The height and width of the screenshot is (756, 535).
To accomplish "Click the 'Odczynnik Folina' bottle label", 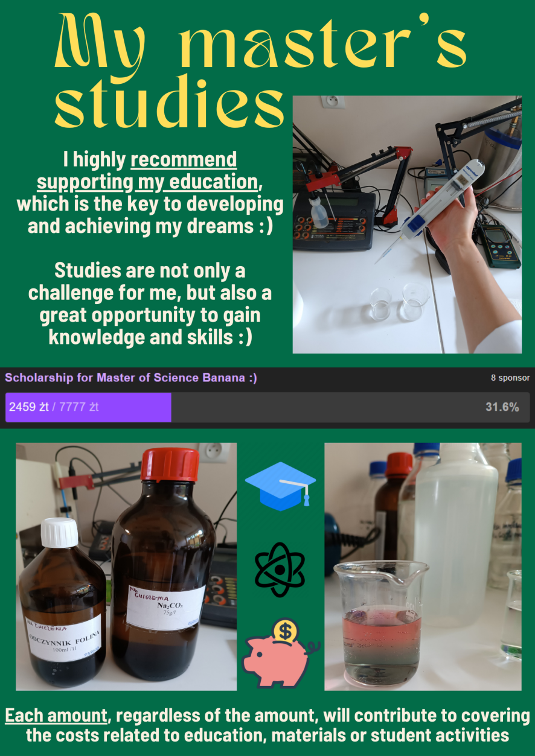I will coord(64,638).
